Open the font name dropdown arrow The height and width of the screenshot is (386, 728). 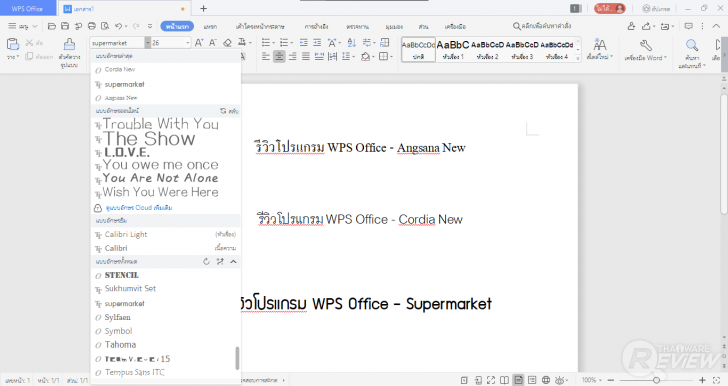click(x=148, y=43)
